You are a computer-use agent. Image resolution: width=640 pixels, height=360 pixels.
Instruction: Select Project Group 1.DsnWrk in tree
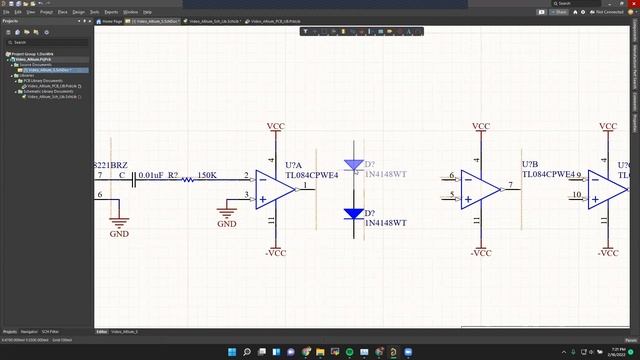tap(30, 54)
